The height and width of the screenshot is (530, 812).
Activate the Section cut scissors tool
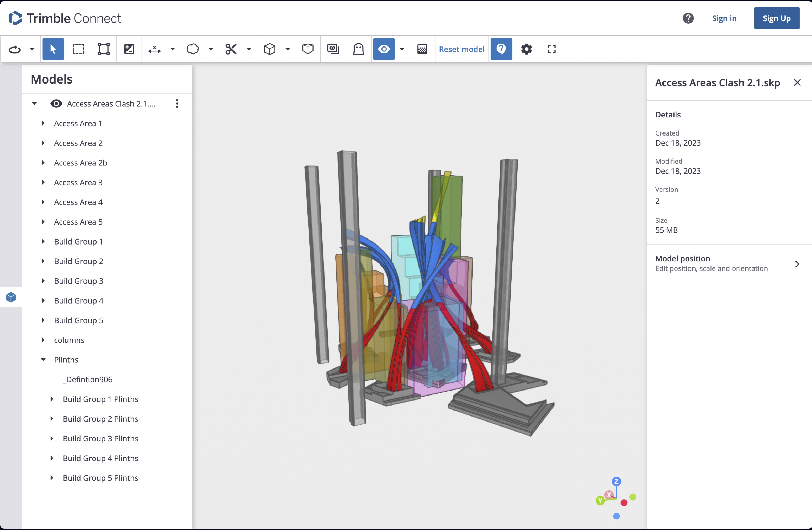pyautogui.click(x=231, y=49)
